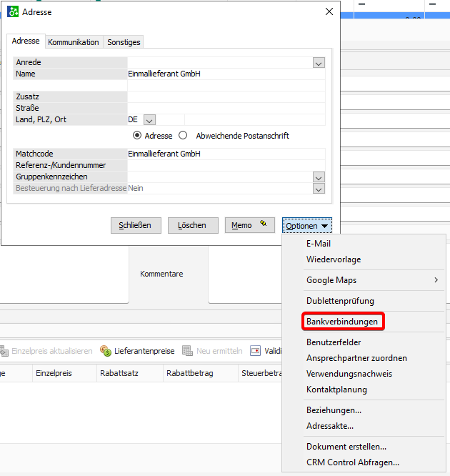The height and width of the screenshot is (476, 450).
Task: Click the Lieferantenpreise coin icon
Action: click(106, 351)
